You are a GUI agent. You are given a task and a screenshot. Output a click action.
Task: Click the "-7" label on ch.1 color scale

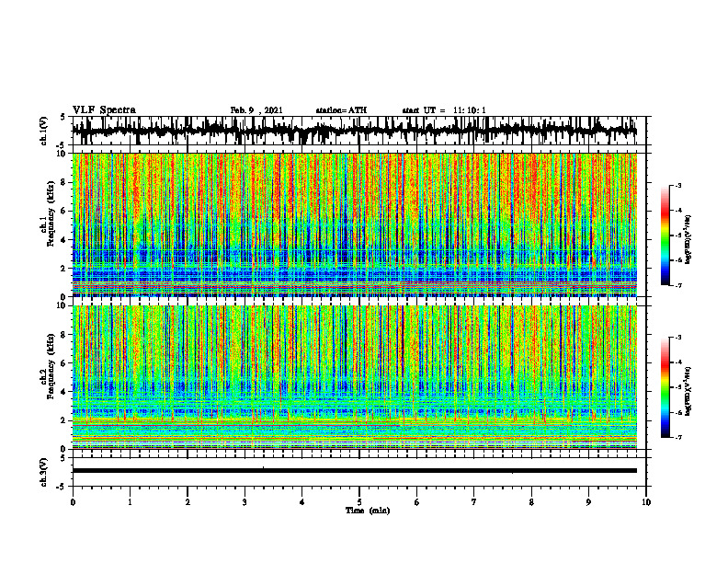tap(678, 285)
